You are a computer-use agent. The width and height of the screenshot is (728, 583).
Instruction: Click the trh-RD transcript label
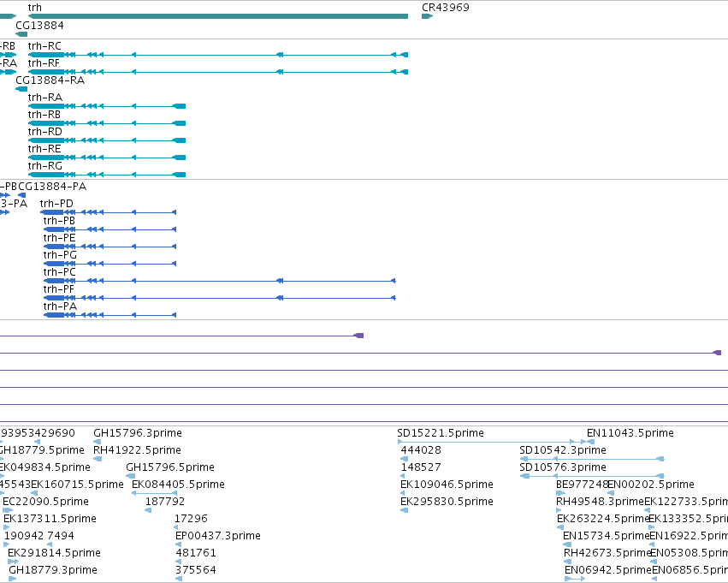click(45, 132)
